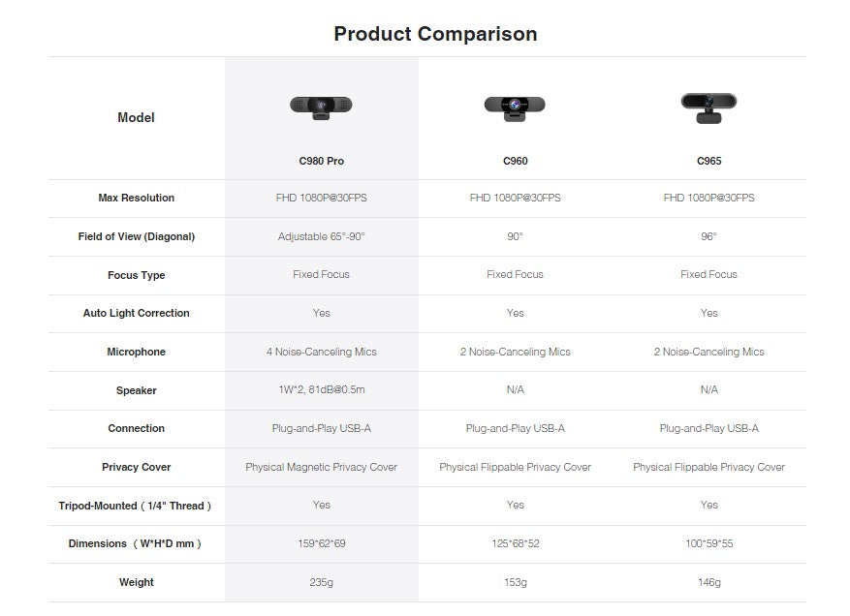The image size is (850, 616).
Task: Click the Focus Type row label
Action: (137, 275)
